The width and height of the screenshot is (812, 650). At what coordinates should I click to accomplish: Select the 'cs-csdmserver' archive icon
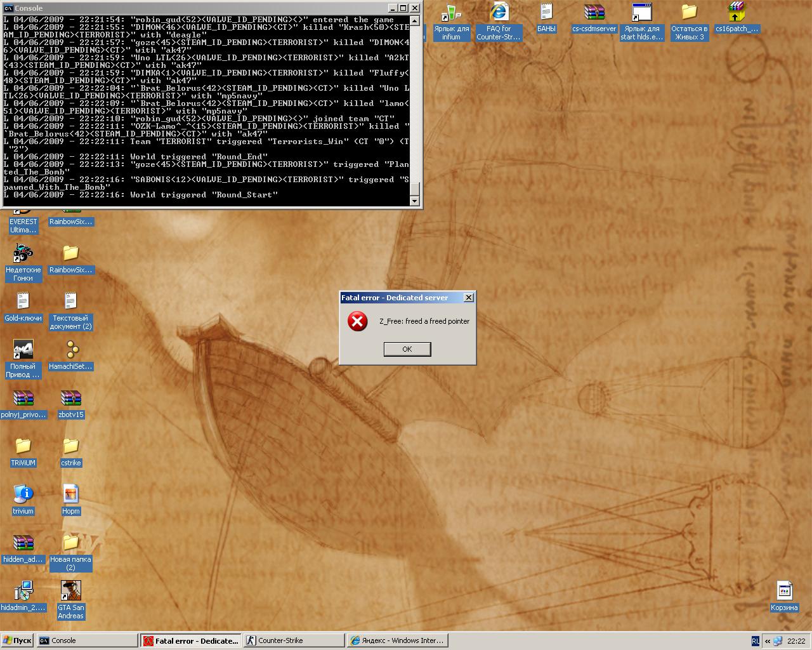click(594, 19)
